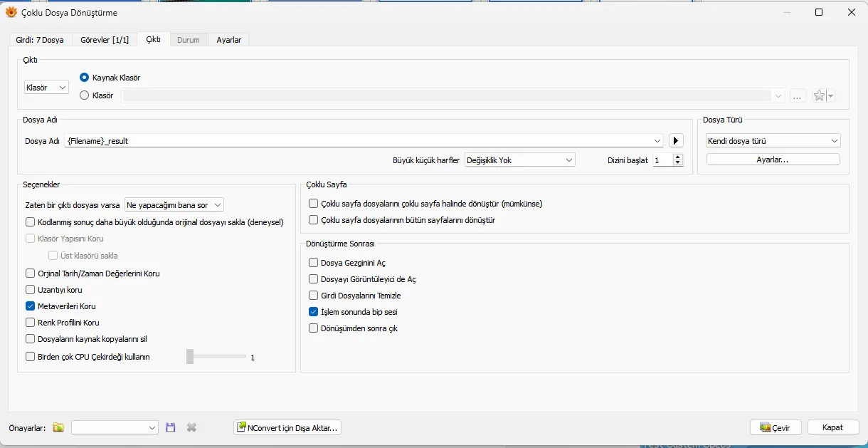Viewport: 868px width, 448px height.
Task: Select the Çıktı tab
Action: pos(154,39)
